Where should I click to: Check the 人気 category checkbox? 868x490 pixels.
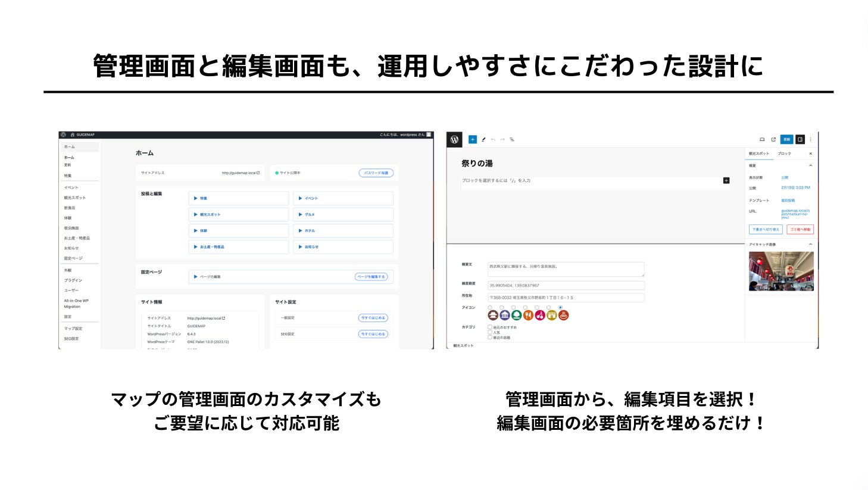click(x=490, y=332)
